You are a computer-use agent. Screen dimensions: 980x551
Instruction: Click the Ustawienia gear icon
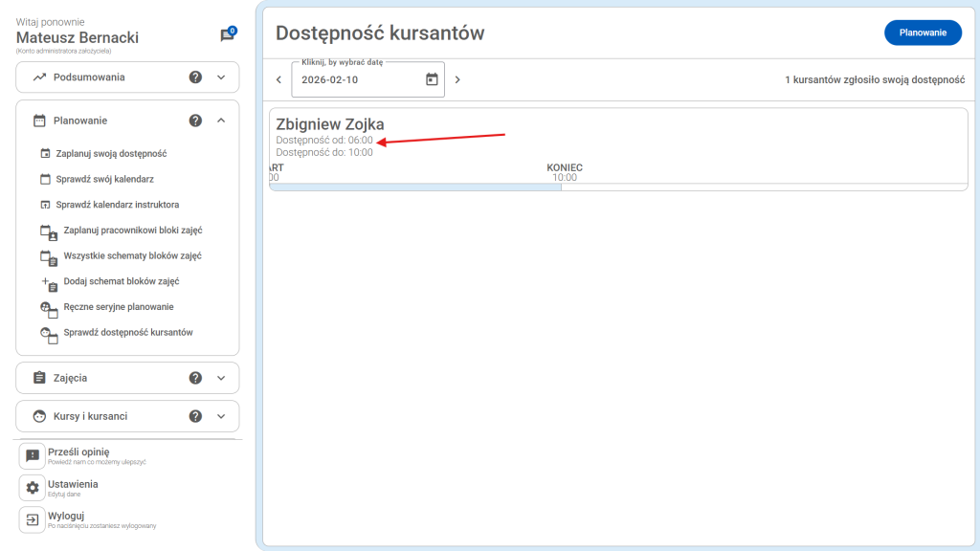tap(33, 488)
